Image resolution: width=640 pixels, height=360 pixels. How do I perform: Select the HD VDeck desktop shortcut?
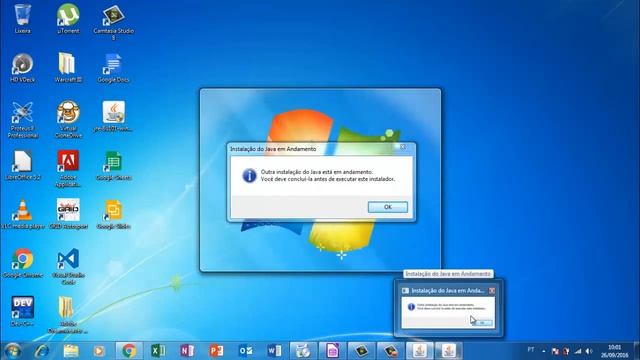[x=22, y=68]
